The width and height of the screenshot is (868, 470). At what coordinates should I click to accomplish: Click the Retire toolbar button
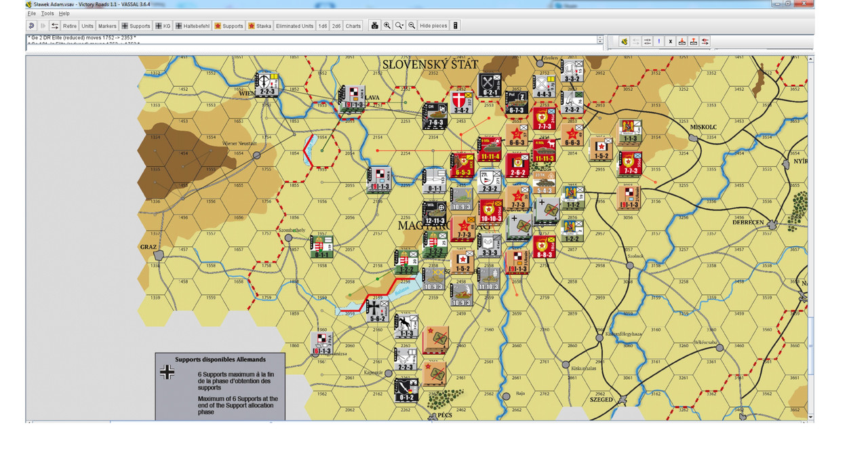pyautogui.click(x=70, y=26)
